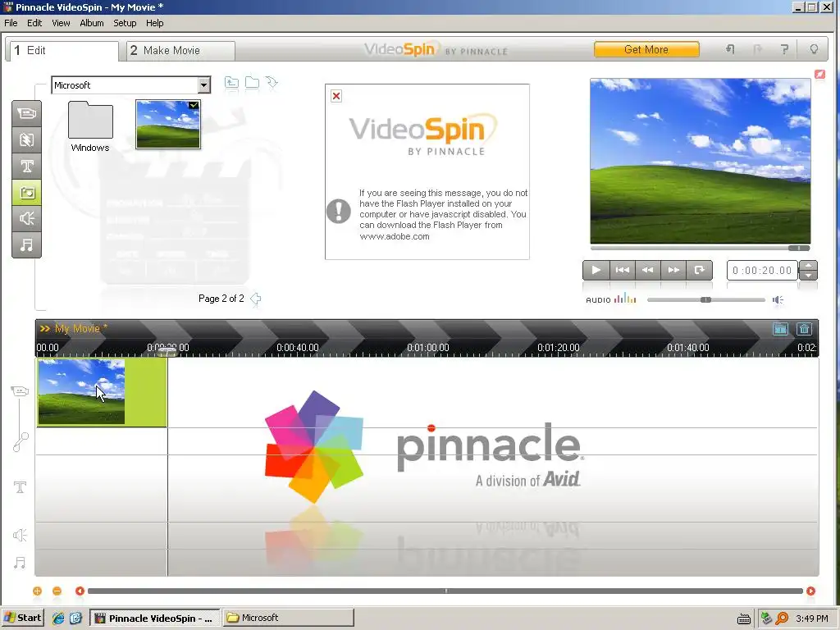Screen dimensions: 840x630
Task: Browse for folder icon in album
Action: coord(253,82)
